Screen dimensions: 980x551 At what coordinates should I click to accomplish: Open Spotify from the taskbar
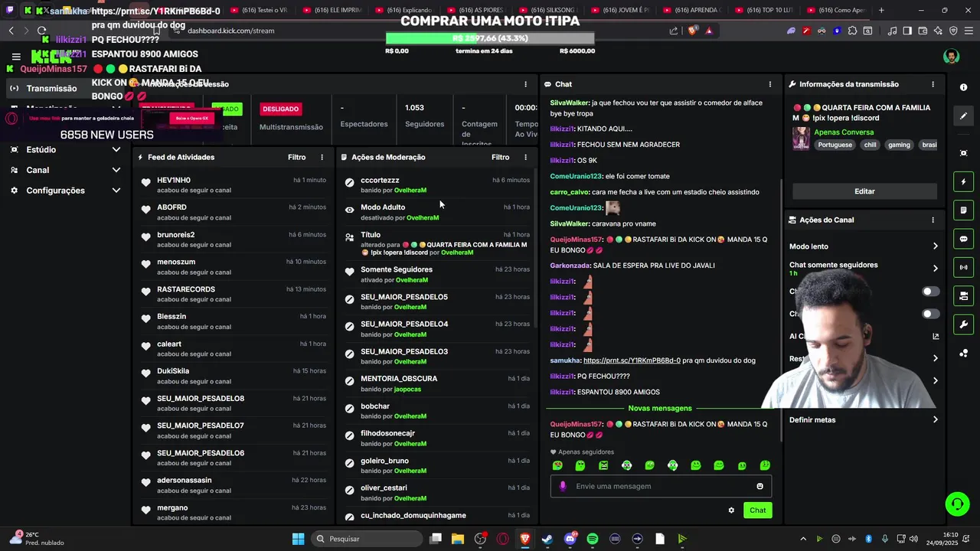point(593,539)
